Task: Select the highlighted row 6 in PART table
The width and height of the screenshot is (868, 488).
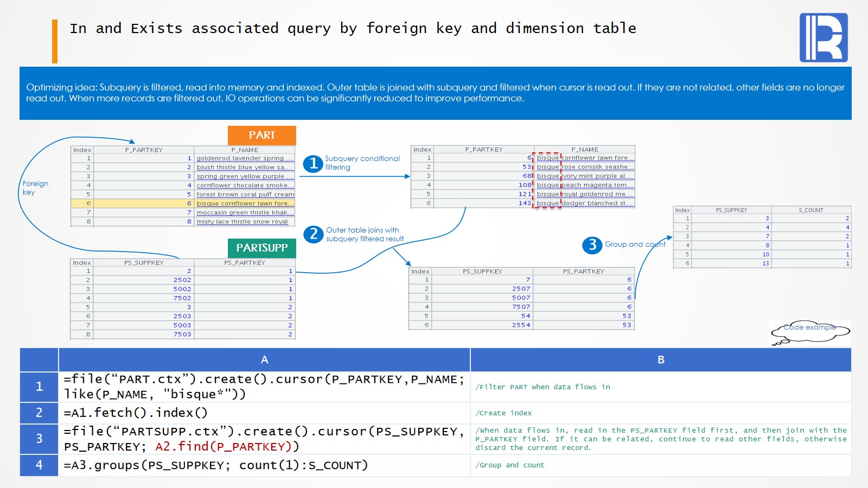Action: click(x=183, y=203)
